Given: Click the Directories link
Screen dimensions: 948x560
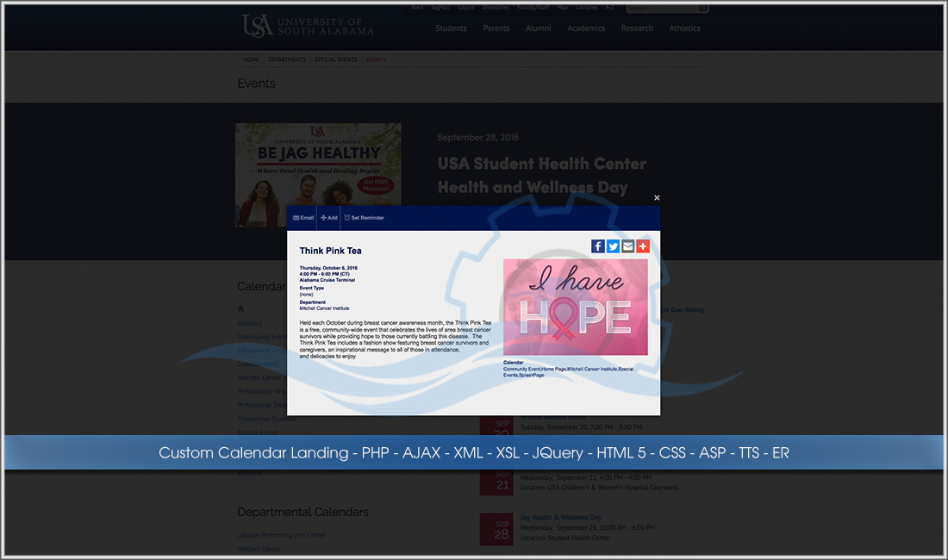Looking at the screenshot, I should (496, 8).
